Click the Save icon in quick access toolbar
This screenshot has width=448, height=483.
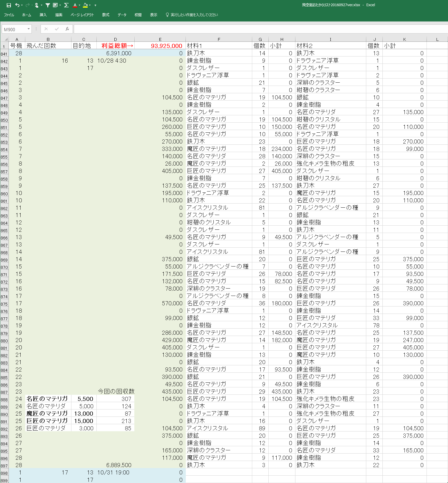click(x=9, y=5)
